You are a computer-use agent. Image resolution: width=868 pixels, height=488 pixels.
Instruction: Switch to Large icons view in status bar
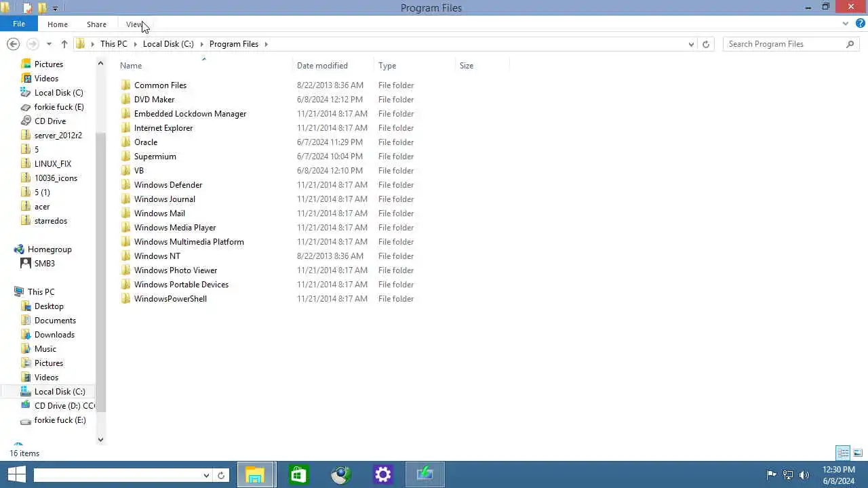(x=858, y=453)
